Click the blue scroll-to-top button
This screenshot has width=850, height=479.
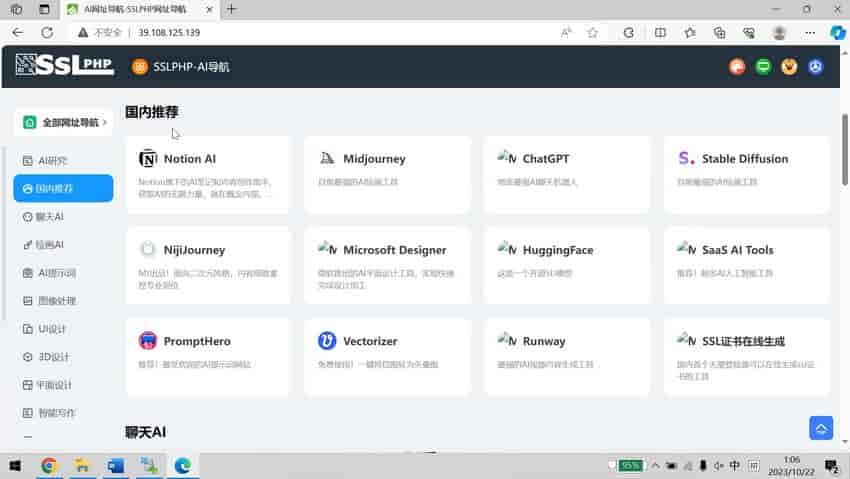821,428
